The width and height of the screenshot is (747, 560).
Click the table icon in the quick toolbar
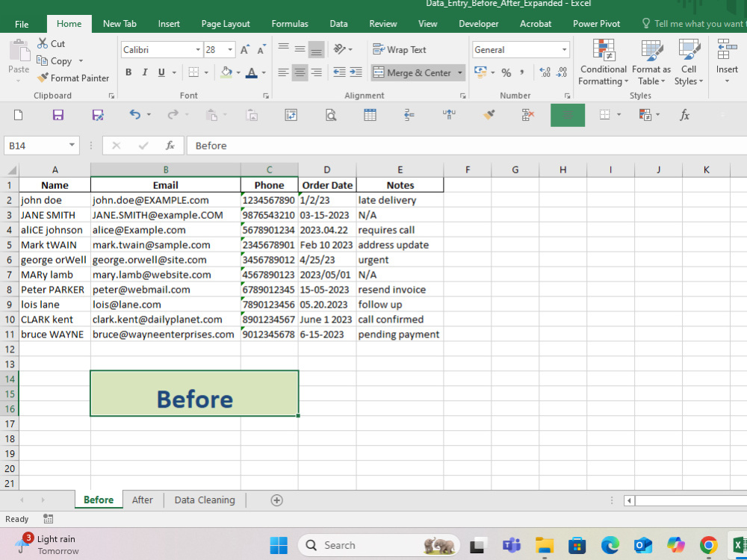click(x=371, y=115)
